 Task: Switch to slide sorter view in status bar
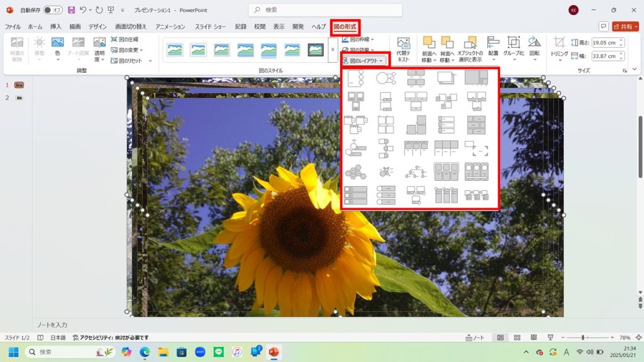point(517,337)
